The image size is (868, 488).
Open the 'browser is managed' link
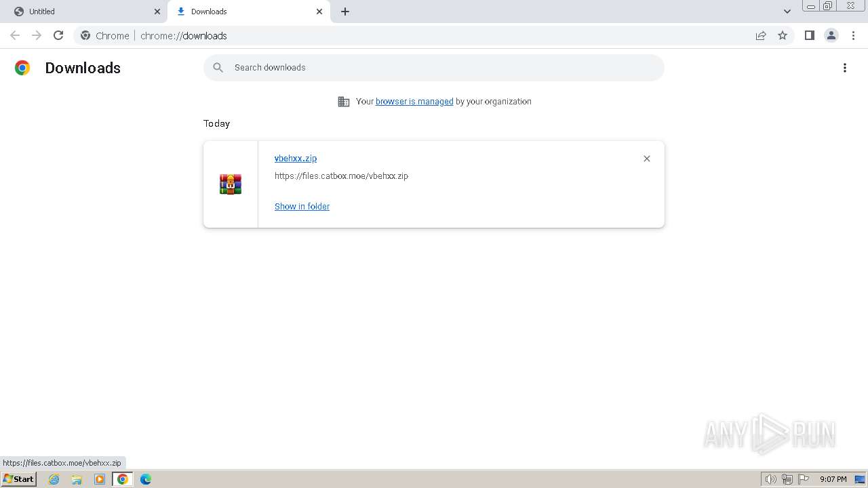414,102
